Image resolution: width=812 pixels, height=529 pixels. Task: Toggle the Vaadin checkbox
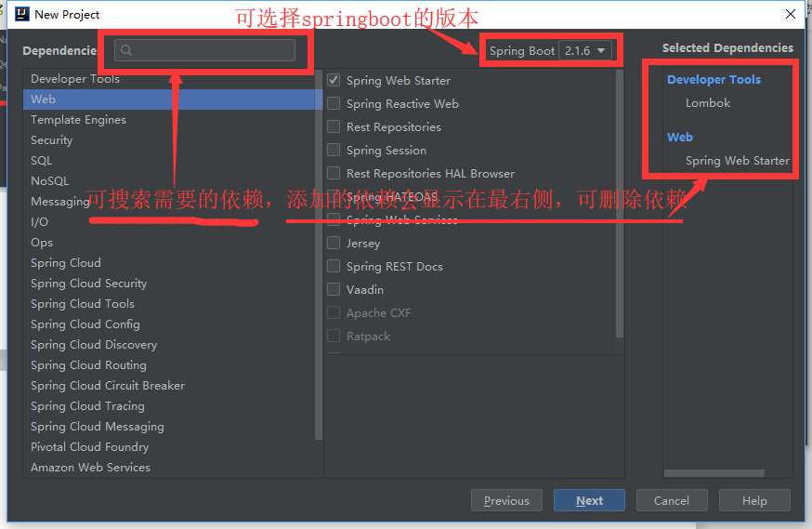(x=334, y=290)
